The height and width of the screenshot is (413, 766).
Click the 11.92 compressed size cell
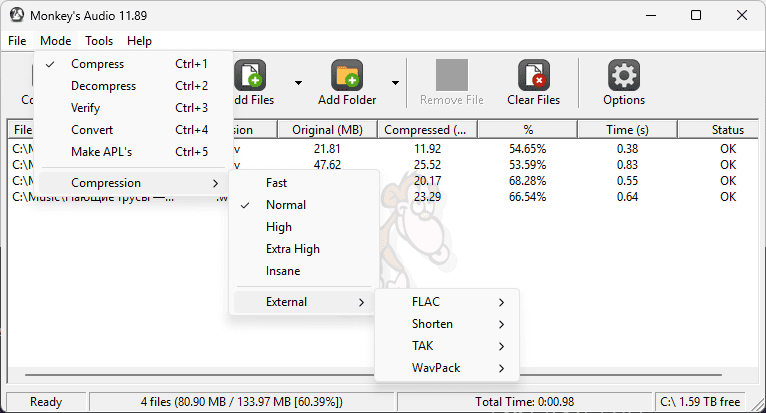coord(427,149)
